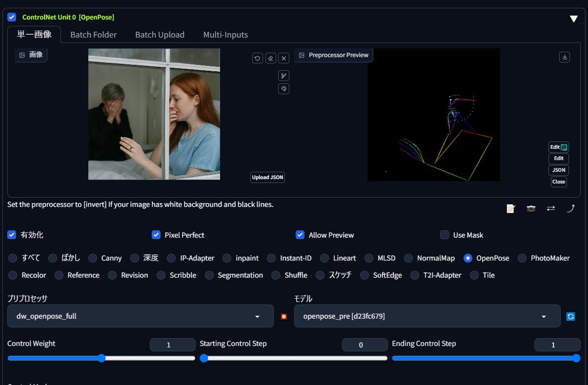This screenshot has height=385, width=588.
Task: Click the mirror webcam double-arrow icon
Action: pyautogui.click(x=551, y=208)
